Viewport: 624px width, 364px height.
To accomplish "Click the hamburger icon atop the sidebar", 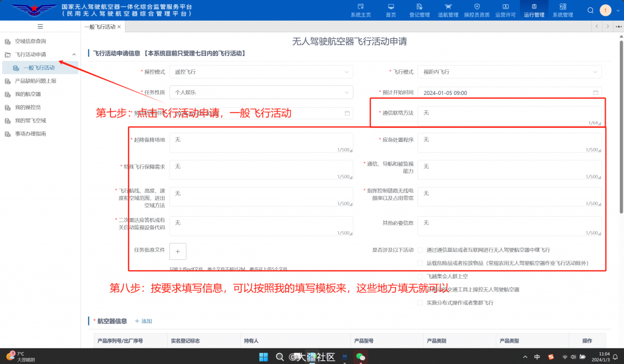I will [x=40, y=26].
